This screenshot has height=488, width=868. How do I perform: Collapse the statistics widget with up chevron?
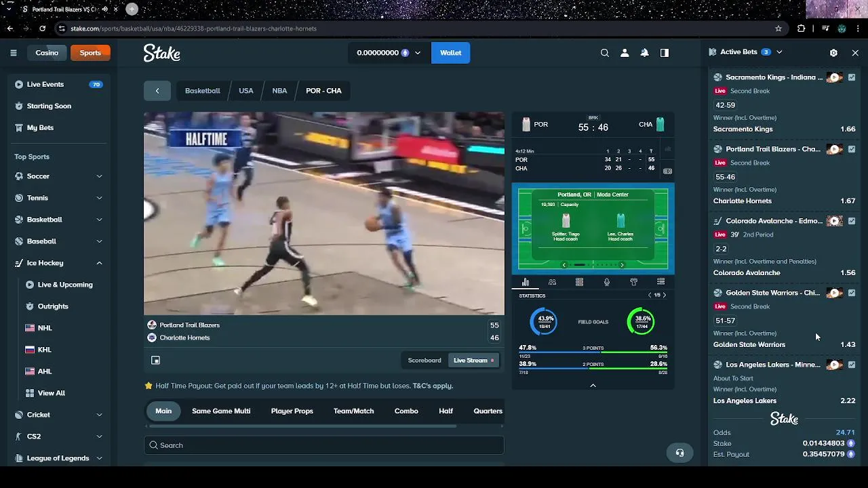(593, 386)
